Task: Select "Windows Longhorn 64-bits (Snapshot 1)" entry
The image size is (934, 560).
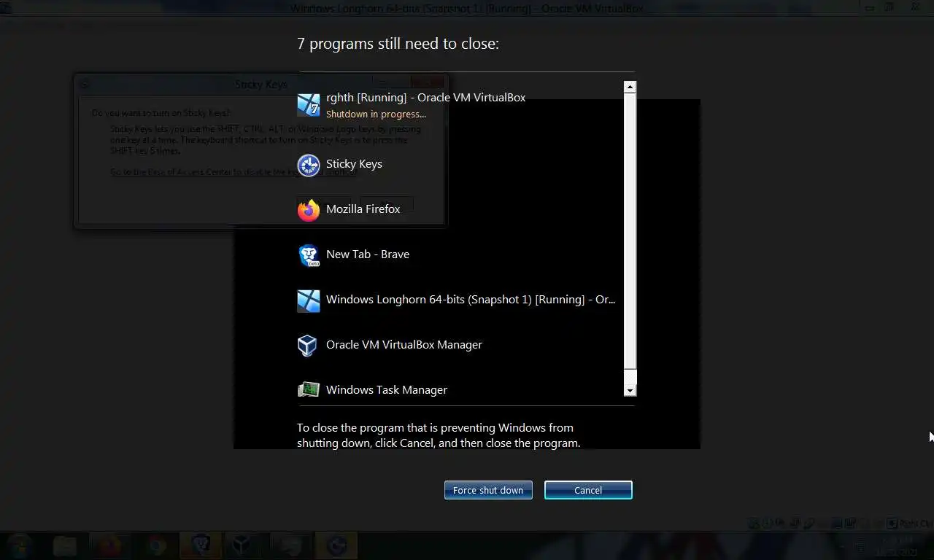Action: pos(471,300)
